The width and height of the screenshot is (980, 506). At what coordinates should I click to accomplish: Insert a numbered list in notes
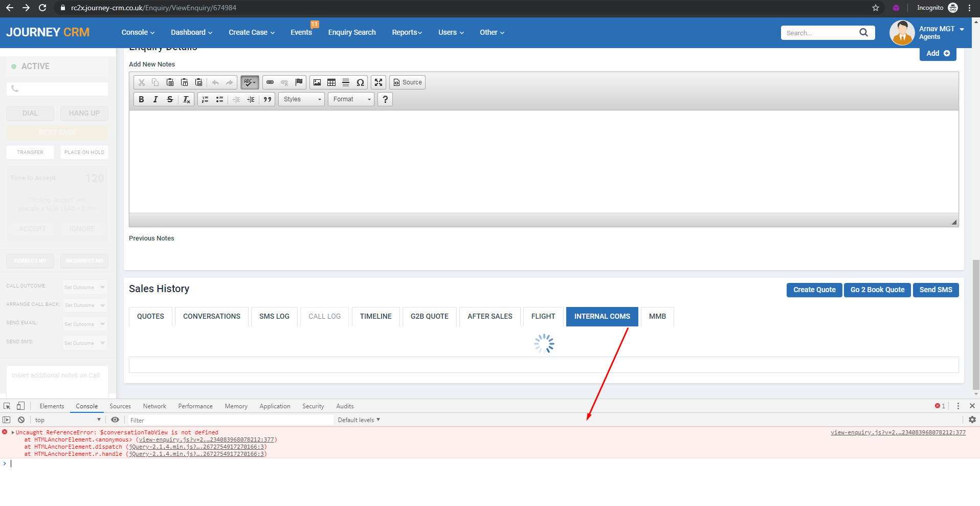205,99
